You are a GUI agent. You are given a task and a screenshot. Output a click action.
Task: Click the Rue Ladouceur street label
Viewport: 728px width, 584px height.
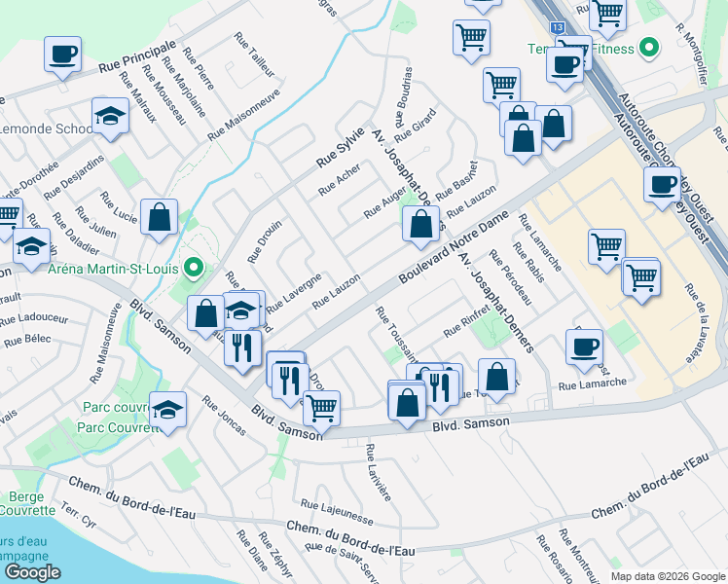point(34,319)
